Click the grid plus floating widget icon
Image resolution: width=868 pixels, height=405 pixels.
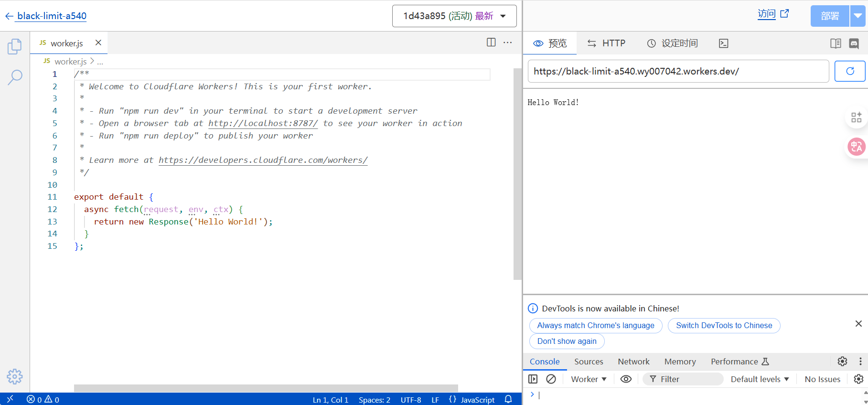pos(857,117)
